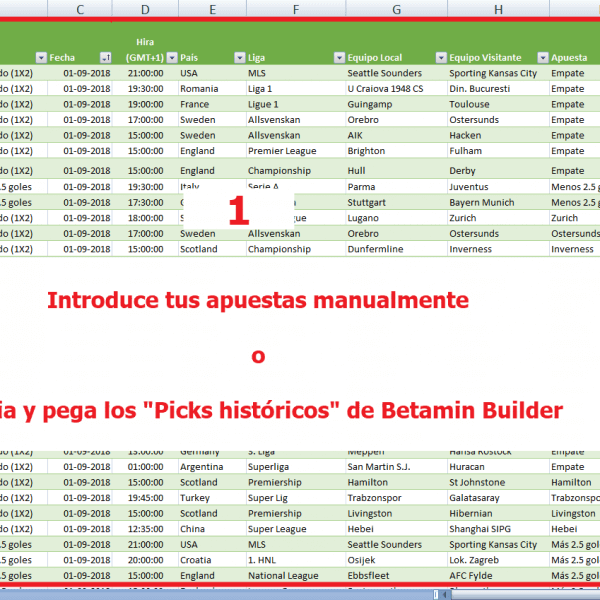Select column E header
The height and width of the screenshot is (600, 600).
pyautogui.click(x=212, y=9)
